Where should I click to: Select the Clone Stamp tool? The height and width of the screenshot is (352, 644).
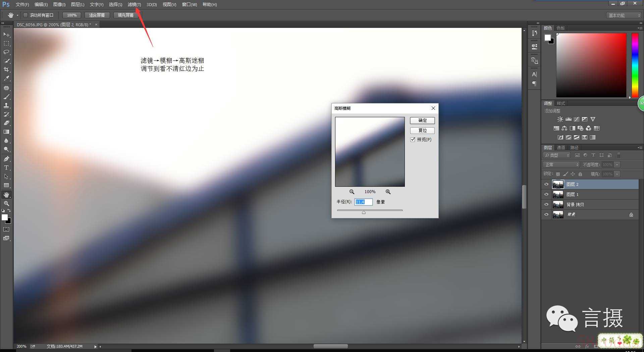pos(6,105)
